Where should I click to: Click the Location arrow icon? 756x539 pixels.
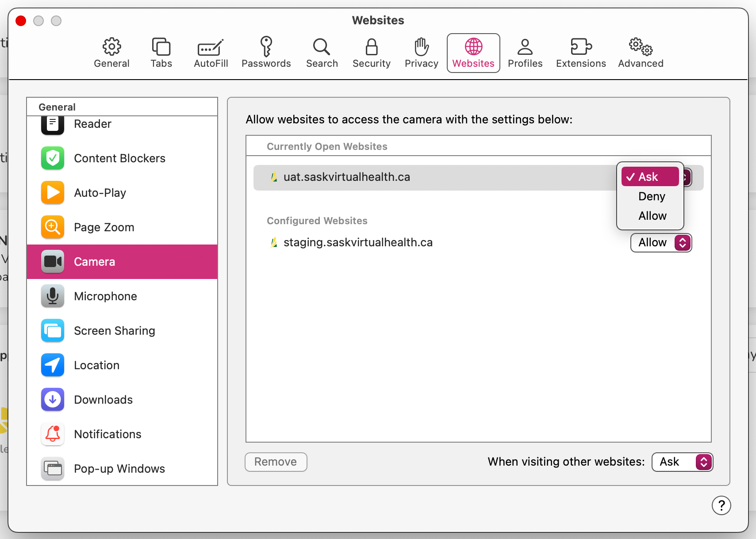click(53, 365)
